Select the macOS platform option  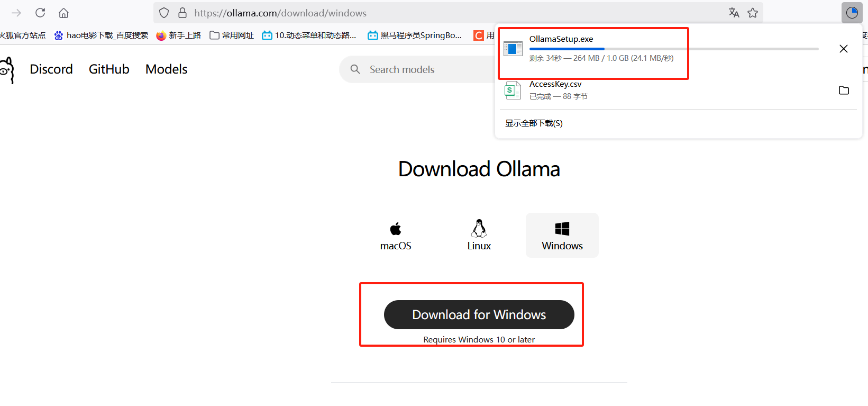pyautogui.click(x=396, y=236)
